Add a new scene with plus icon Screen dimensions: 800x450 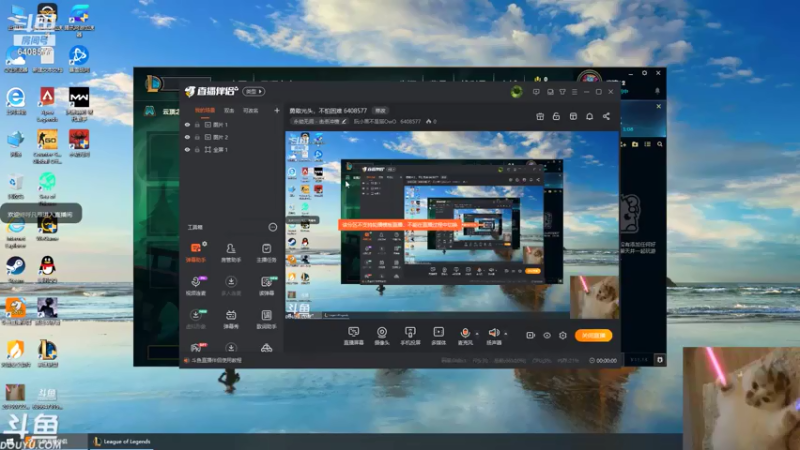tap(277, 110)
